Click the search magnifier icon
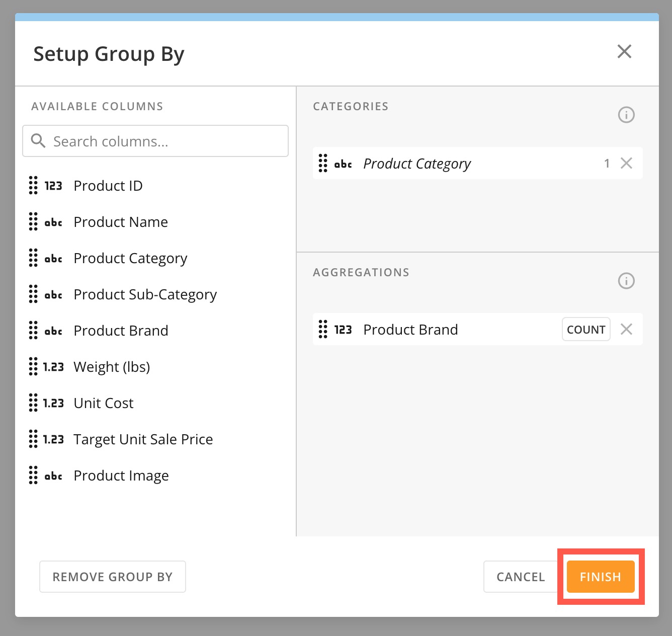672x636 pixels. pyautogui.click(x=38, y=141)
